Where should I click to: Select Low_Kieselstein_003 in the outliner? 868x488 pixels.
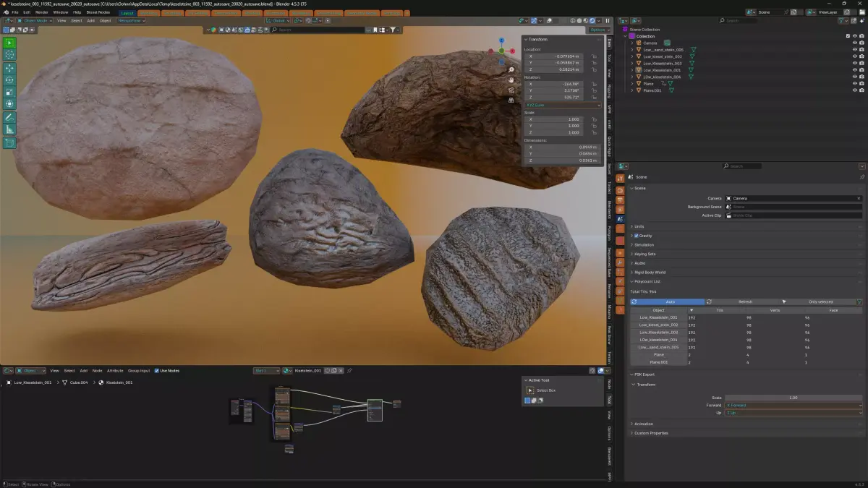coord(662,64)
